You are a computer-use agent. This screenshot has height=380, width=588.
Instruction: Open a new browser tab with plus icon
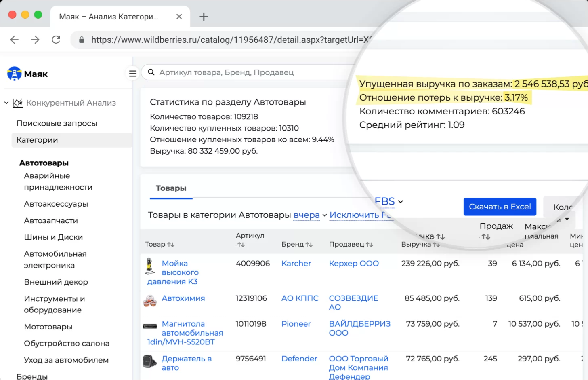204,17
